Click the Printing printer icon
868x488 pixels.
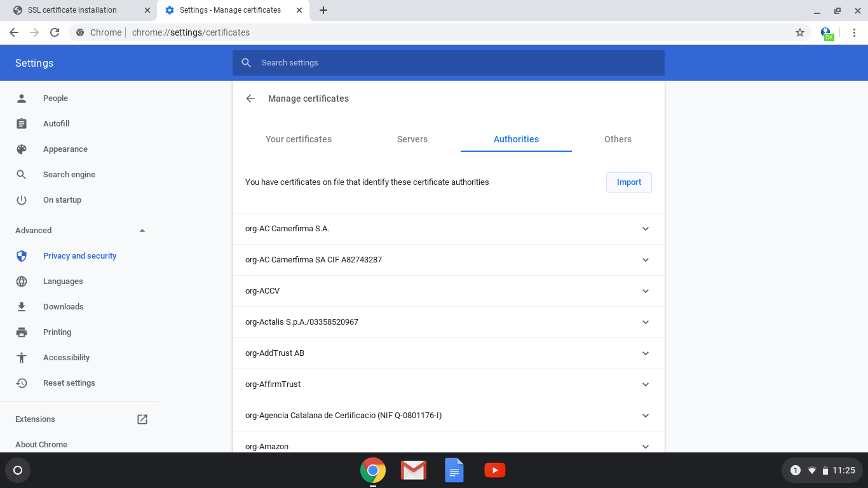coord(21,332)
